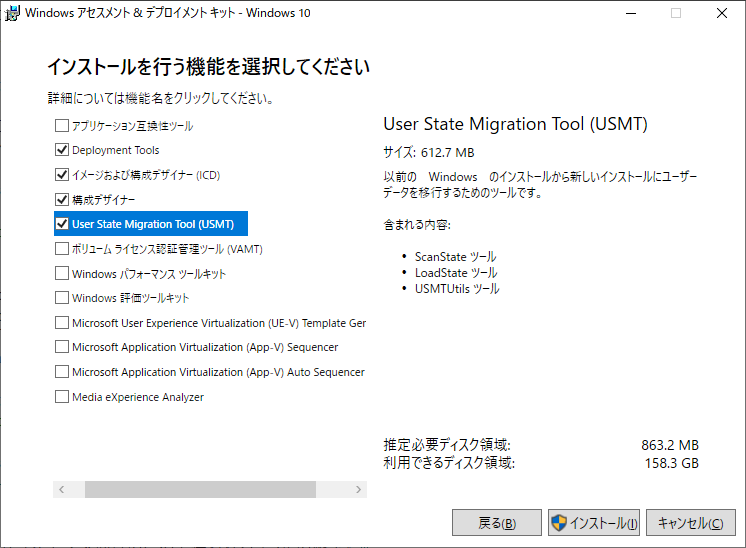Click the インストール(I) button with shield
746x548 pixels.
click(x=594, y=523)
